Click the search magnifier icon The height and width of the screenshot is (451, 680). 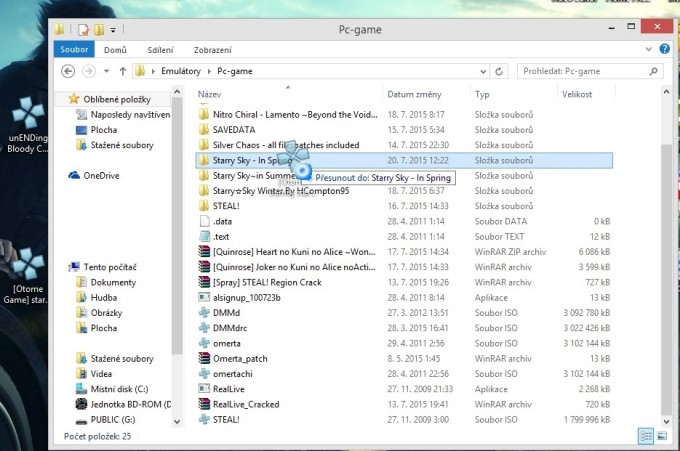click(x=653, y=71)
